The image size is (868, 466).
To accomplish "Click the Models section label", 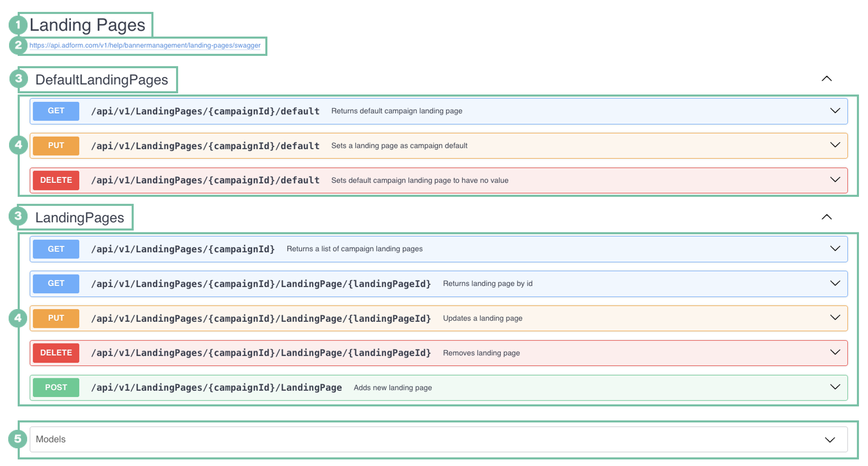I will pyautogui.click(x=51, y=439).
